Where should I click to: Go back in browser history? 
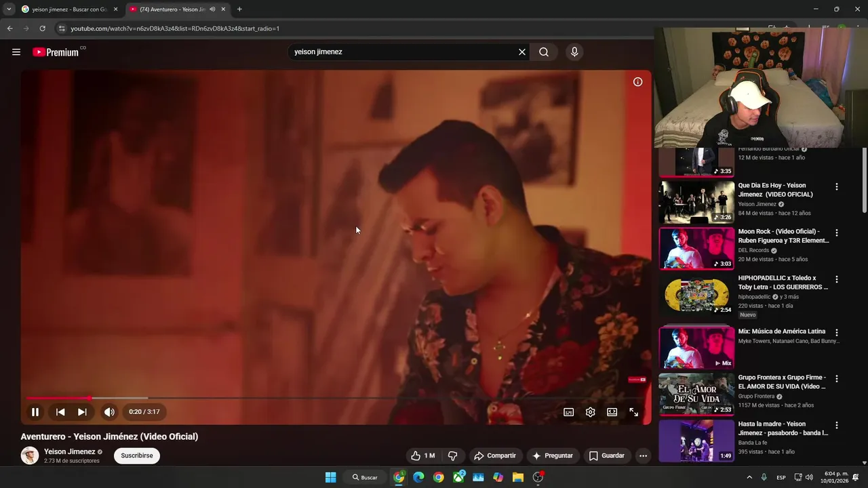[9, 28]
